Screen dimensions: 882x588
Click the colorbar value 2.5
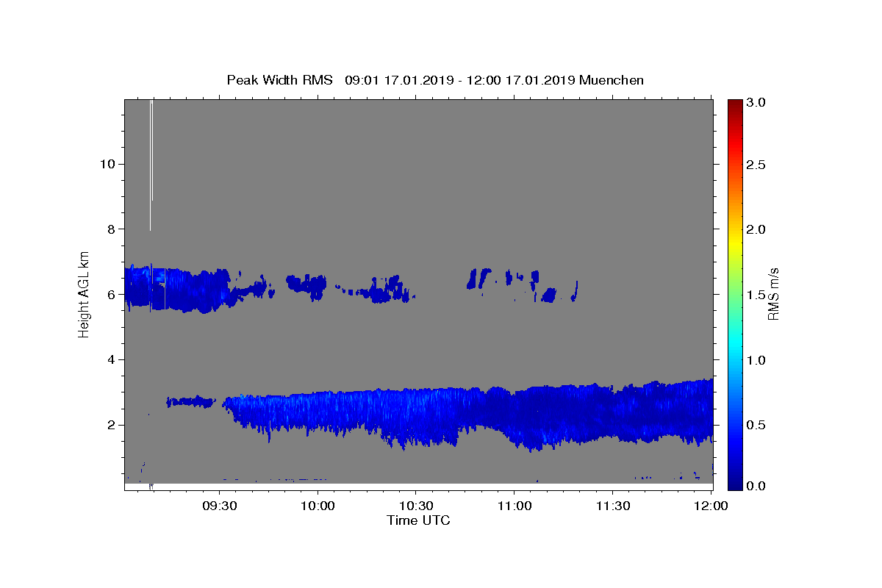click(757, 165)
